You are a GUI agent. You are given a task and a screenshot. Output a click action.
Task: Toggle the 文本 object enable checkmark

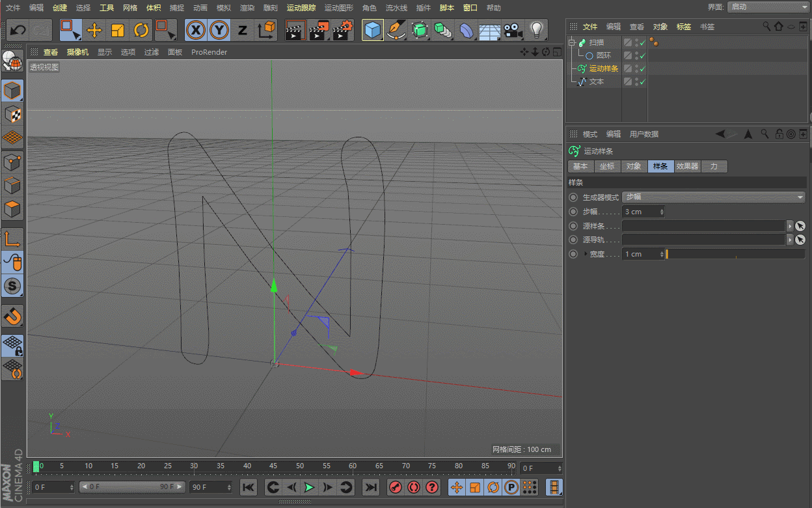(643, 82)
